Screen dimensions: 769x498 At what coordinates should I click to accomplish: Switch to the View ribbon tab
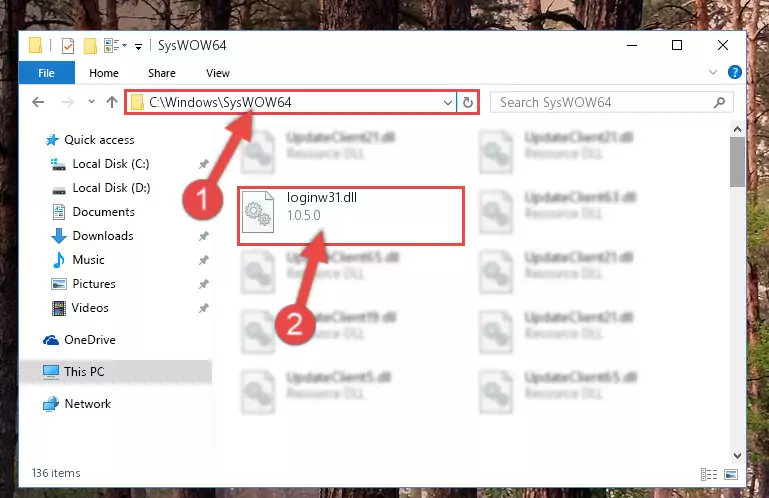[217, 72]
